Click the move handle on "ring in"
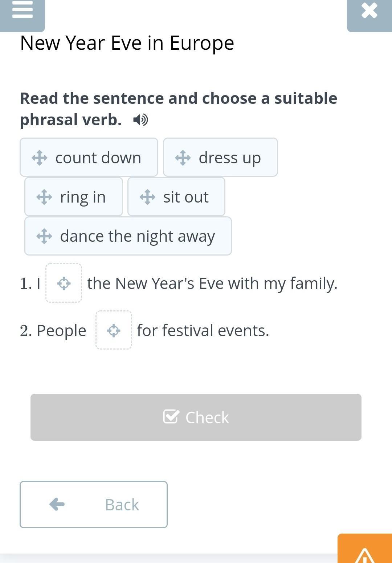Image resolution: width=392 pixels, height=563 pixels. tap(44, 197)
